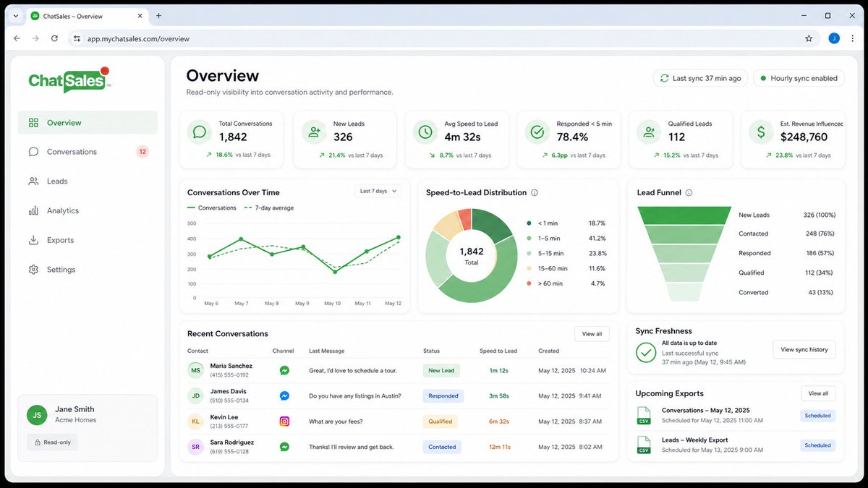Click the Read-only badge

point(52,442)
